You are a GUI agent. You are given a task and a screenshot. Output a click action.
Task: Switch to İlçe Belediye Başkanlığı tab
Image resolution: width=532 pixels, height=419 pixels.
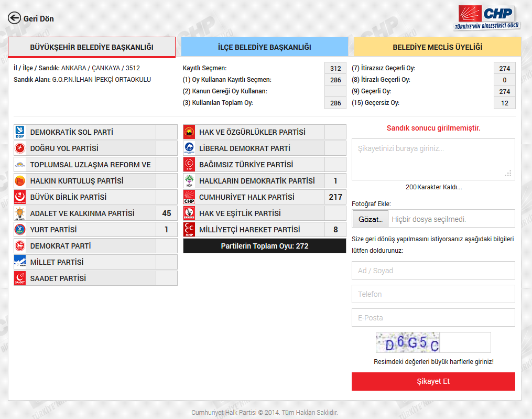click(x=264, y=47)
